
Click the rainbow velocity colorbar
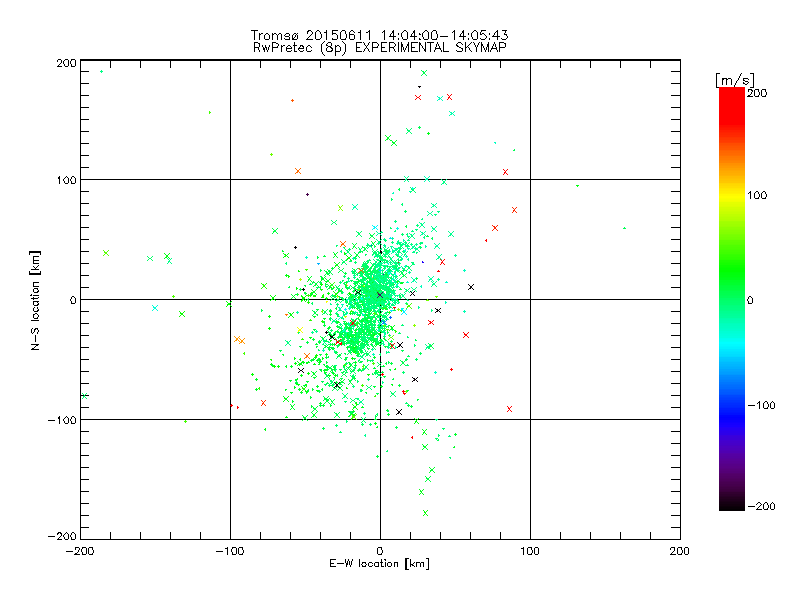click(732, 299)
